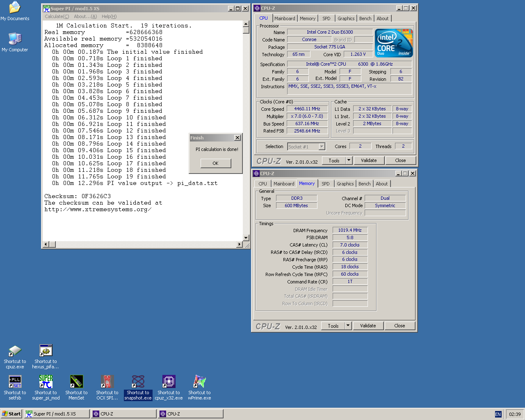Click the lower CPU-Z window title icon

pos(256,173)
